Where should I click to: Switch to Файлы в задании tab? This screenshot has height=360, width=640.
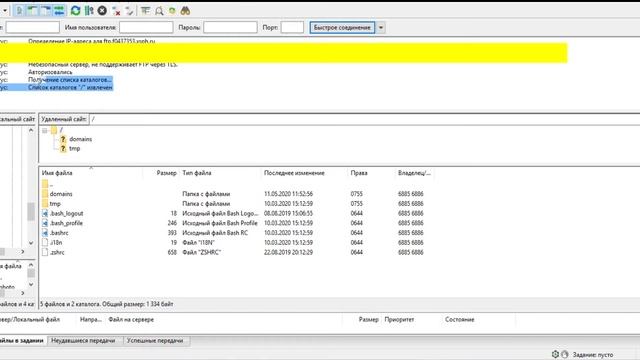22,341
